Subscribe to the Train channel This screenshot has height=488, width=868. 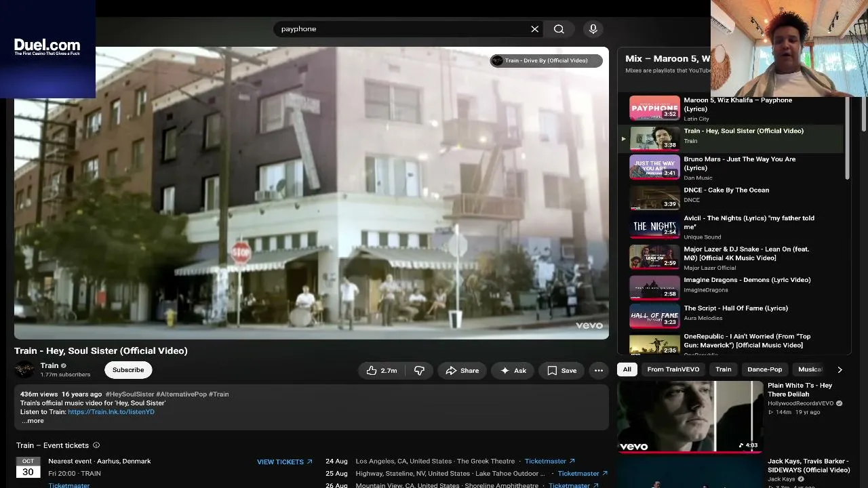pyautogui.click(x=128, y=370)
